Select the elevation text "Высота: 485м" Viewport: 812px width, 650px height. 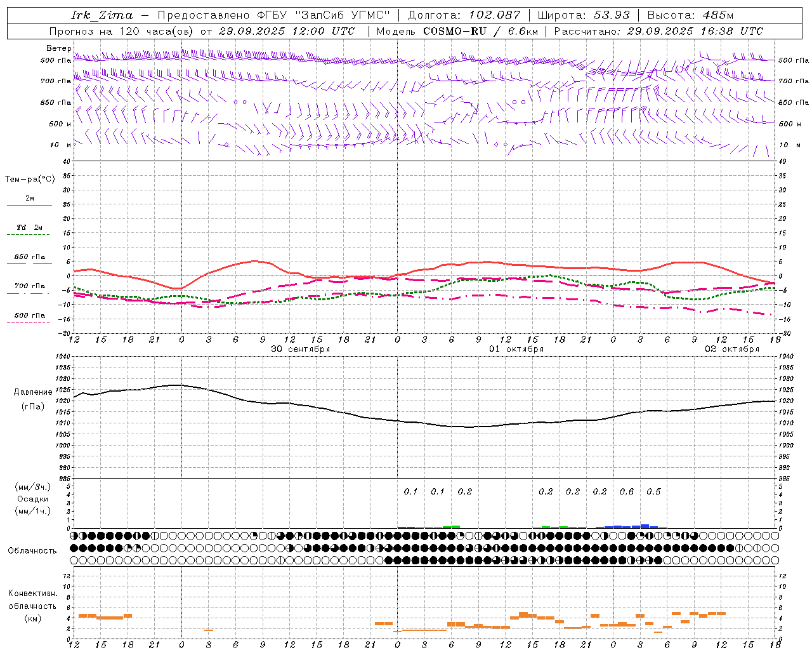[690, 16]
